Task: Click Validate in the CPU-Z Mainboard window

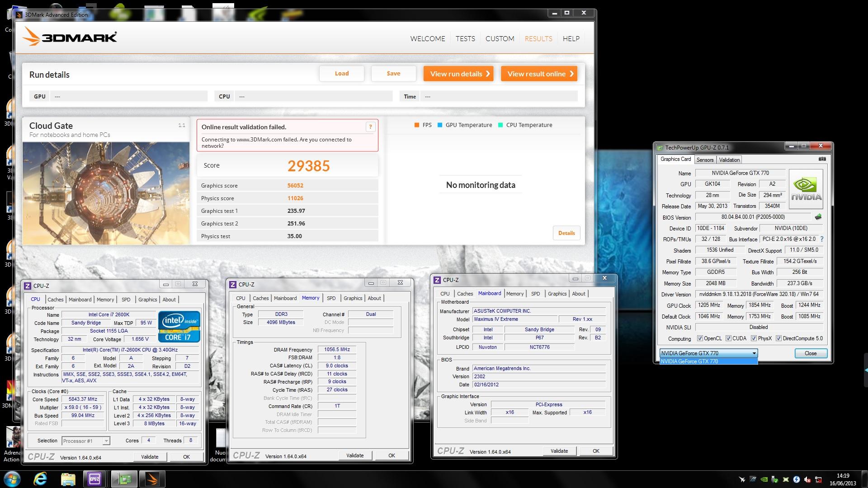Action: click(x=559, y=451)
